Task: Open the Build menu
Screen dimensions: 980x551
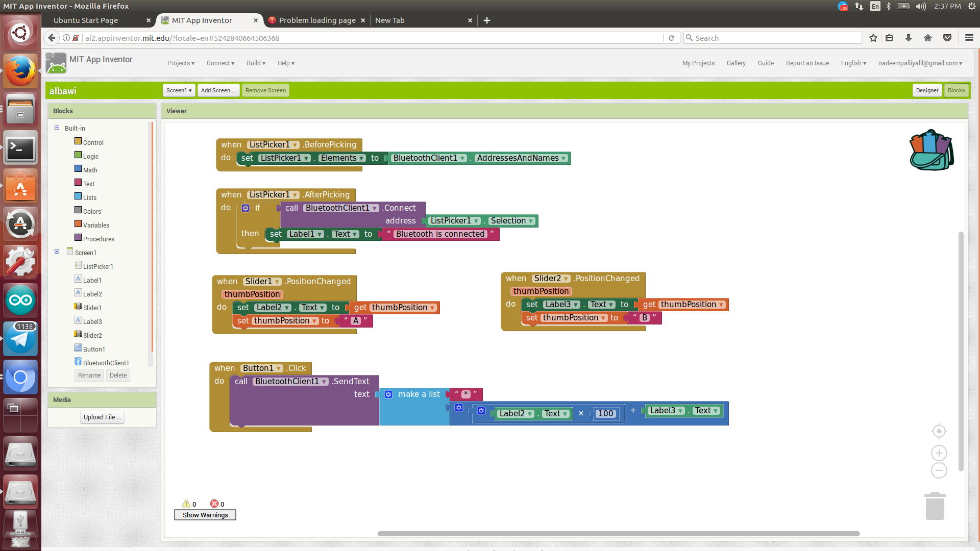Action: (x=256, y=63)
